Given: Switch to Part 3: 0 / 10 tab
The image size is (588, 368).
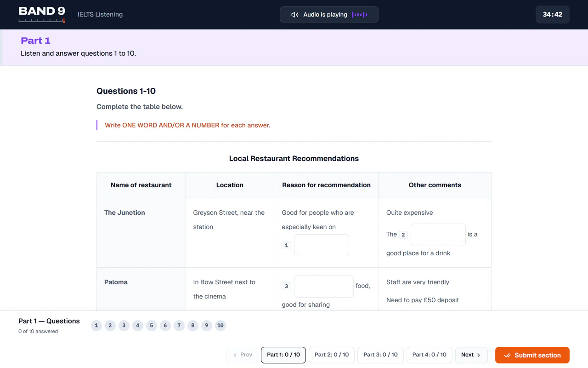Looking at the screenshot, I should click(x=380, y=355).
